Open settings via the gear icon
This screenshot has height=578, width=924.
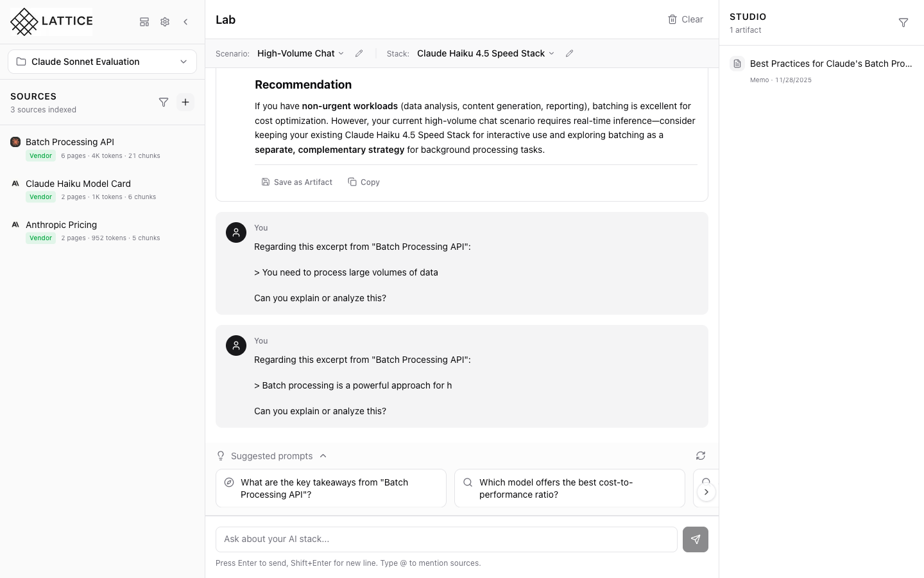pos(165,21)
